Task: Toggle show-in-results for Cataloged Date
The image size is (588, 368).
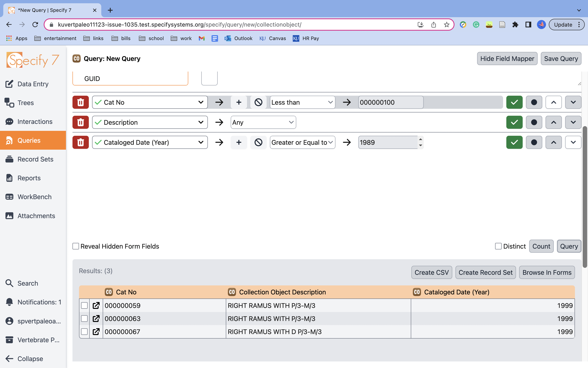Action: click(514, 142)
